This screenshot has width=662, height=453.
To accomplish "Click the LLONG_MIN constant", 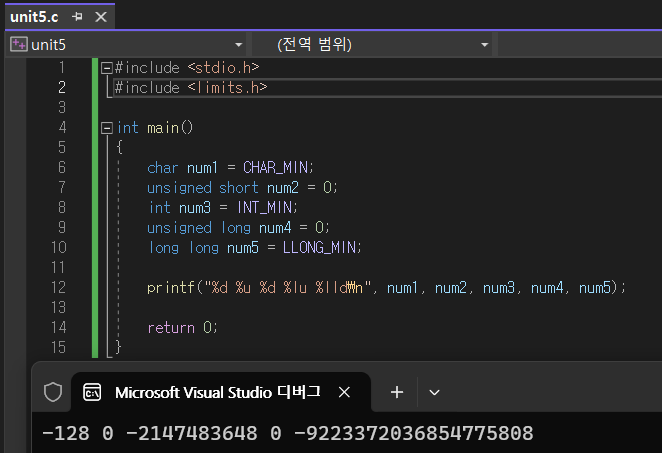I will click(x=320, y=247).
